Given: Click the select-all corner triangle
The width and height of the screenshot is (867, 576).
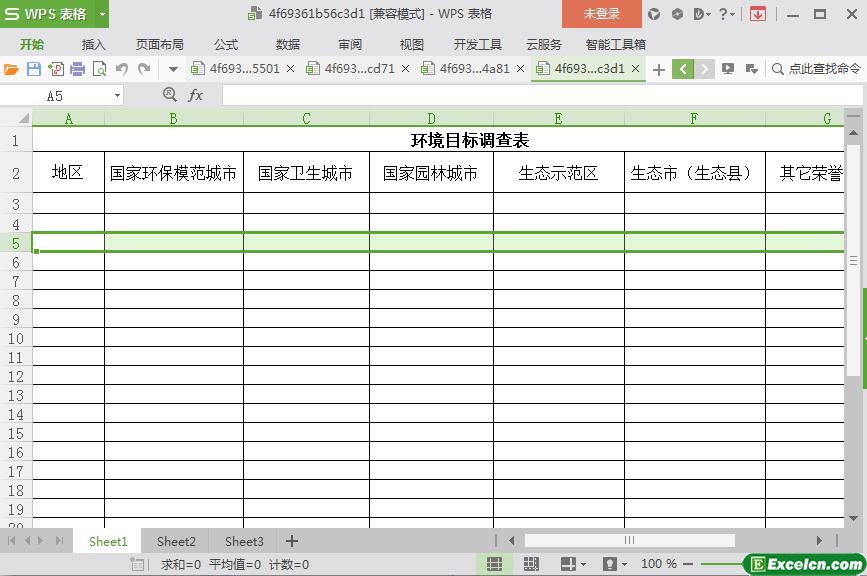Looking at the screenshot, I should (23, 118).
